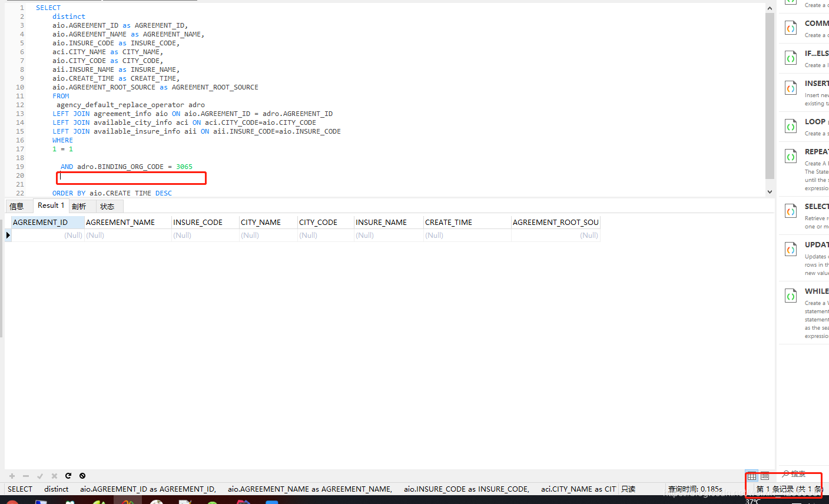Refresh results with the reload icon
The height and width of the screenshot is (504, 829).
pos(68,476)
